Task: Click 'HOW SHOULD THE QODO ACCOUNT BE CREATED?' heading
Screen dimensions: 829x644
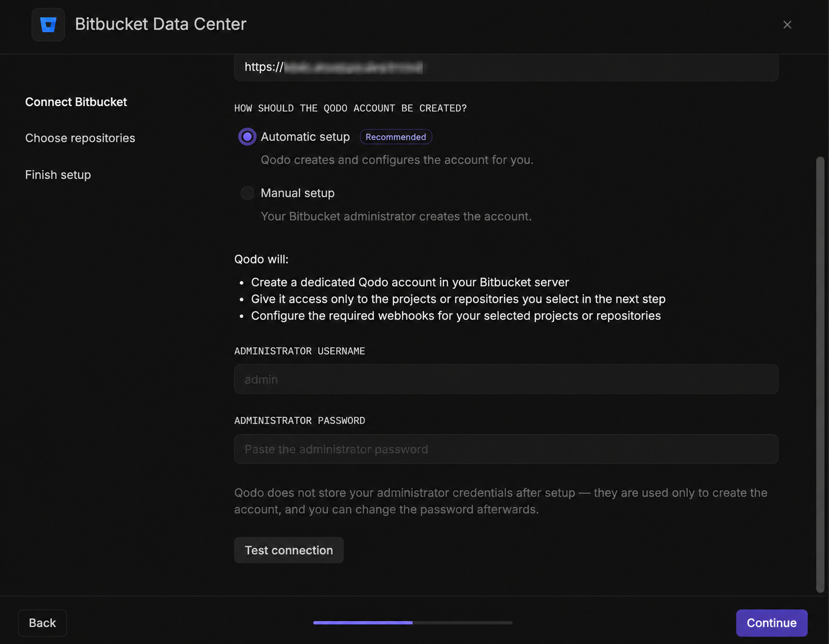Action: coord(350,108)
